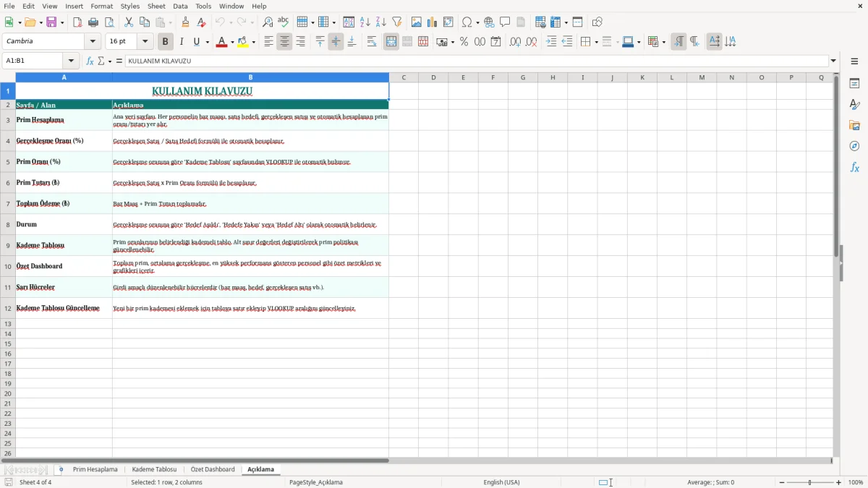Insert a pivot table
This screenshot has height=488, width=868.
[x=448, y=22]
